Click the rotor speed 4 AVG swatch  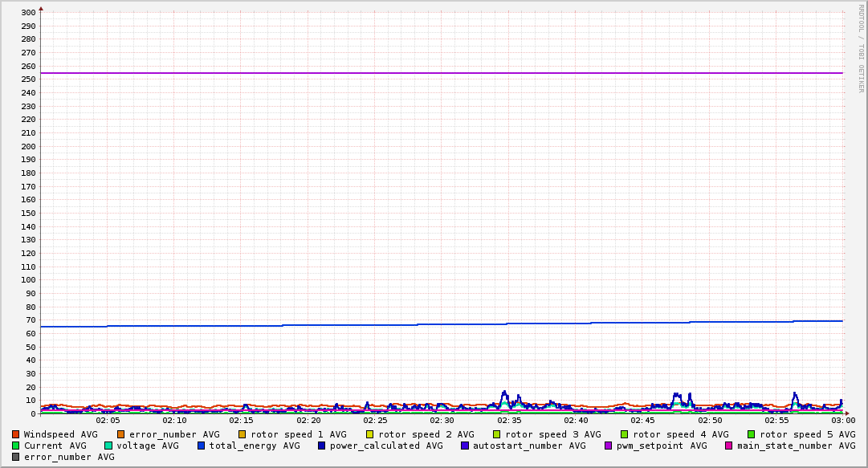[x=625, y=435]
